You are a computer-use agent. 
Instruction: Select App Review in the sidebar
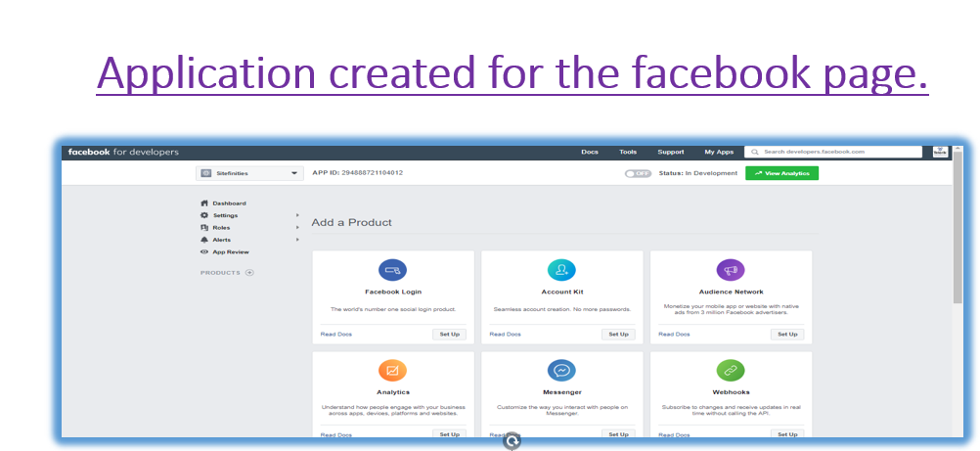[x=231, y=252]
